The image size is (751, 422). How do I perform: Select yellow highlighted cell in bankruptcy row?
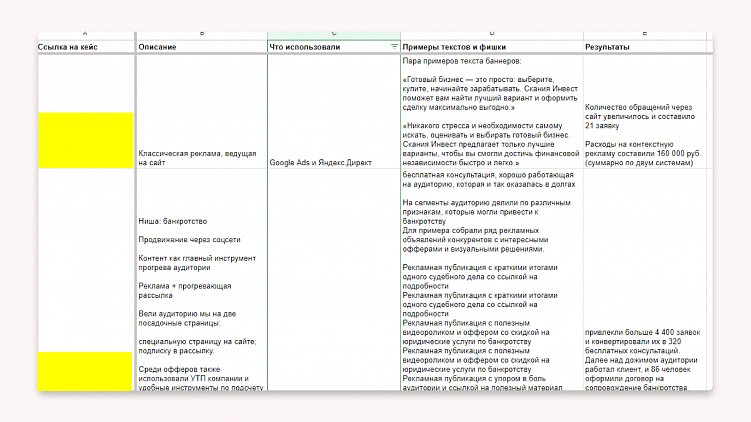[85, 371]
